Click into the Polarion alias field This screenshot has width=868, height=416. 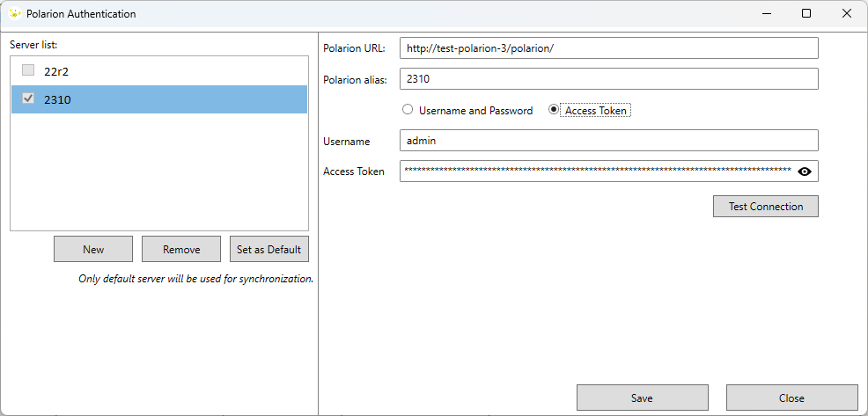point(608,78)
